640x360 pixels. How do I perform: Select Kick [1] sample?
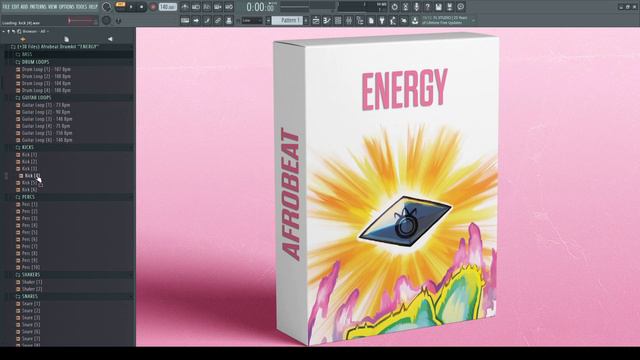pos(29,155)
